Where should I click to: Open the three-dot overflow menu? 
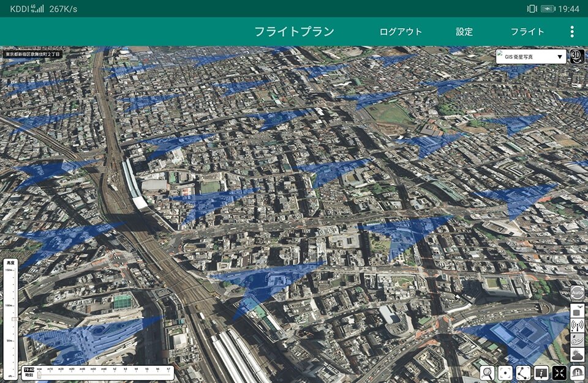click(572, 32)
